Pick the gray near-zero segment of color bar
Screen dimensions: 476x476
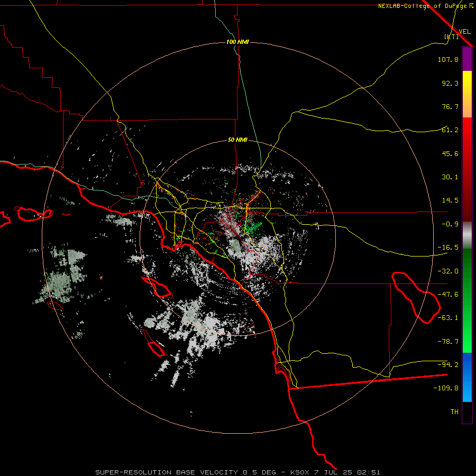(x=467, y=235)
